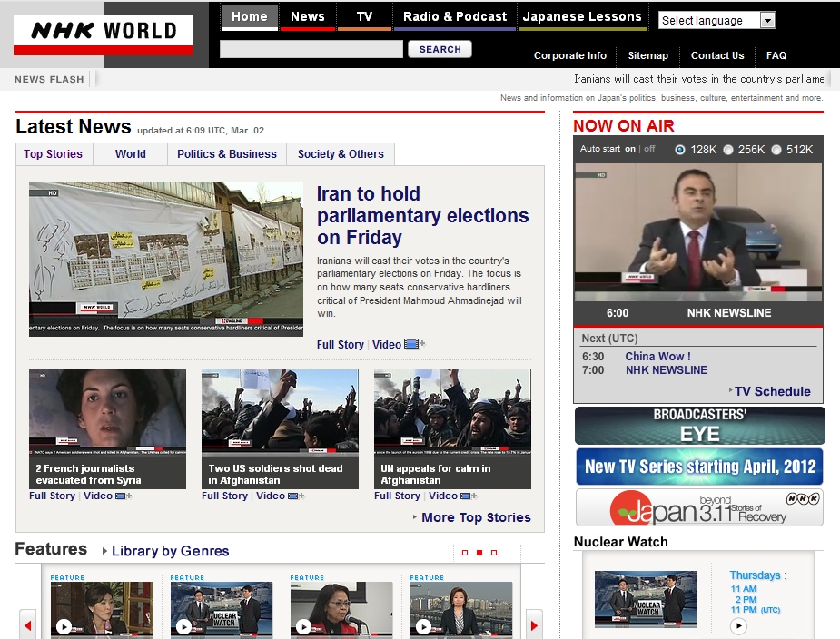Play the first Features video thumbnail
The image size is (840, 639).
click(64, 626)
